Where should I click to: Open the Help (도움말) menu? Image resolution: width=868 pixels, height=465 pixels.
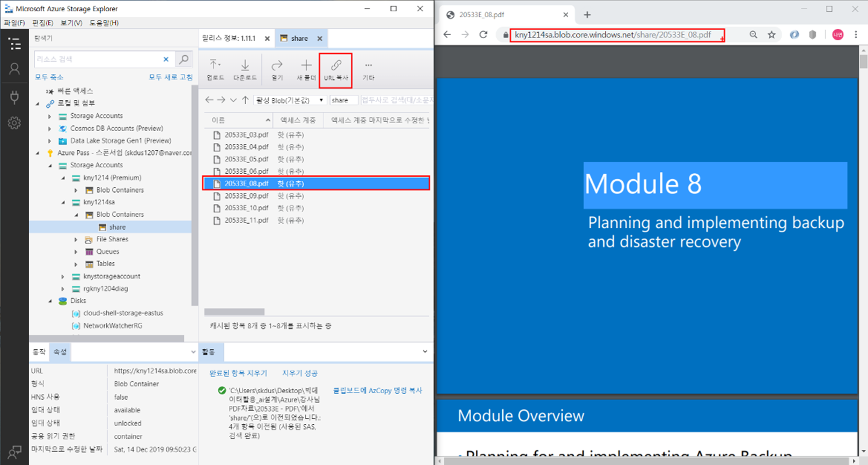[104, 23]
